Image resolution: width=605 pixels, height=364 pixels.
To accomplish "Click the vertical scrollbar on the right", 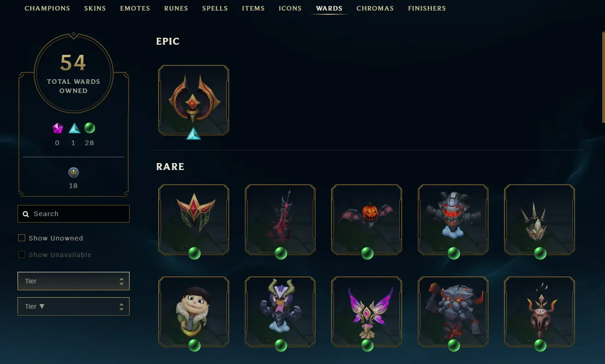I will 603,77.
